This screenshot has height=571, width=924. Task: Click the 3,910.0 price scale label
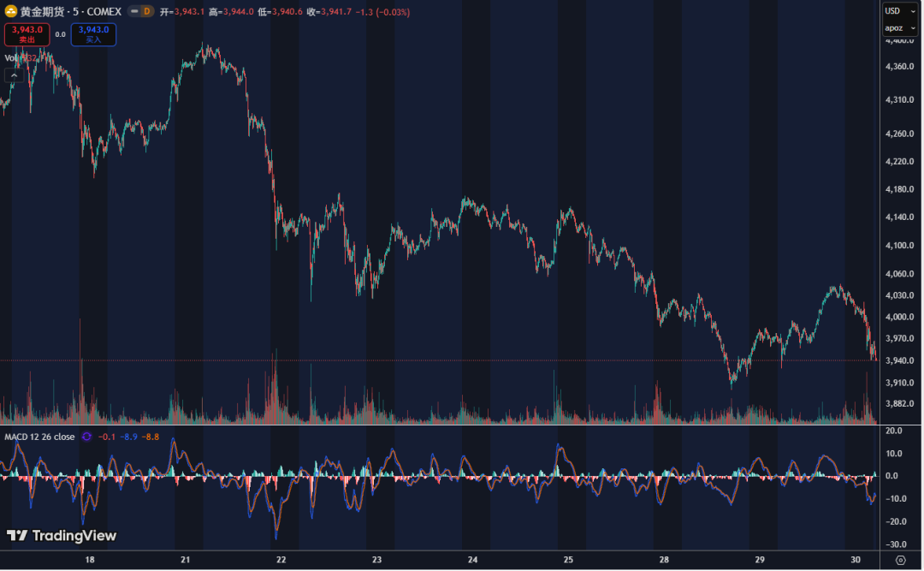pos(899,383)
